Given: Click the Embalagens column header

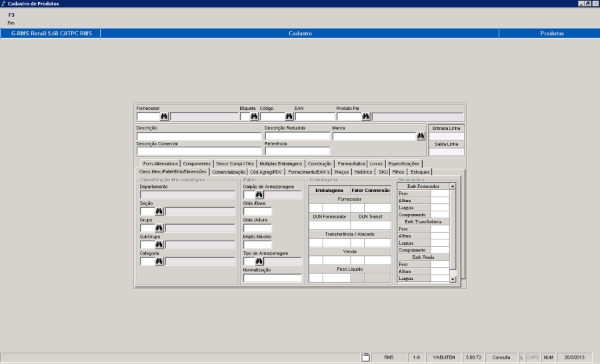Looking at the screenshot, I should point(329,190).
